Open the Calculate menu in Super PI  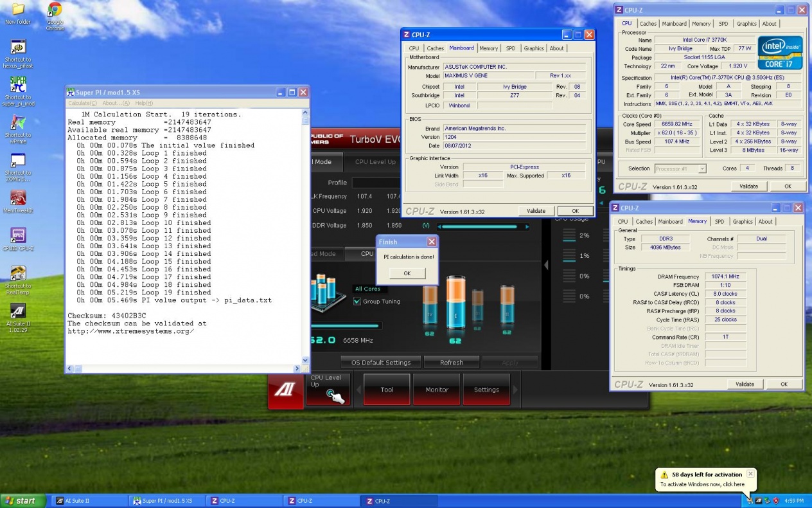tap(83, 103)
